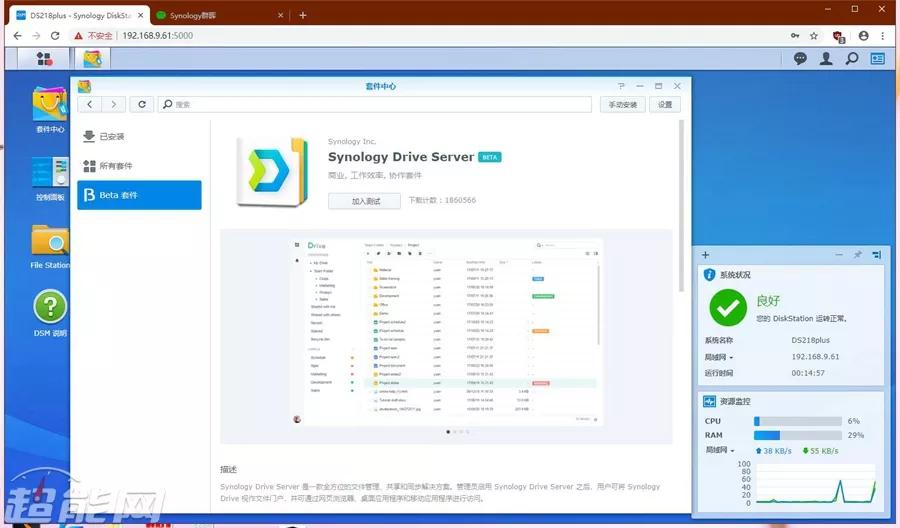Open the saved password key icon
The height and width of the screenshot is (528, 900).
tap(795, 36)
